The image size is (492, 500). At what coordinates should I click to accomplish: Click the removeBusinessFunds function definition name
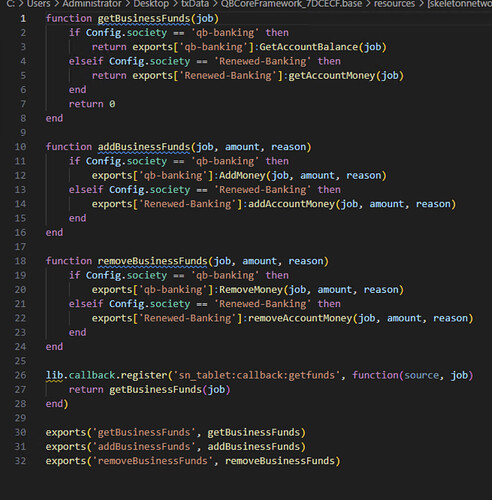[x=152, y=261]
